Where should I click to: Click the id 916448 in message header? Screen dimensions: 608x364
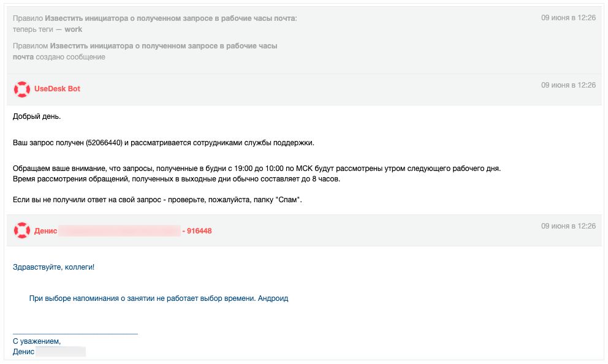[199, 231]
